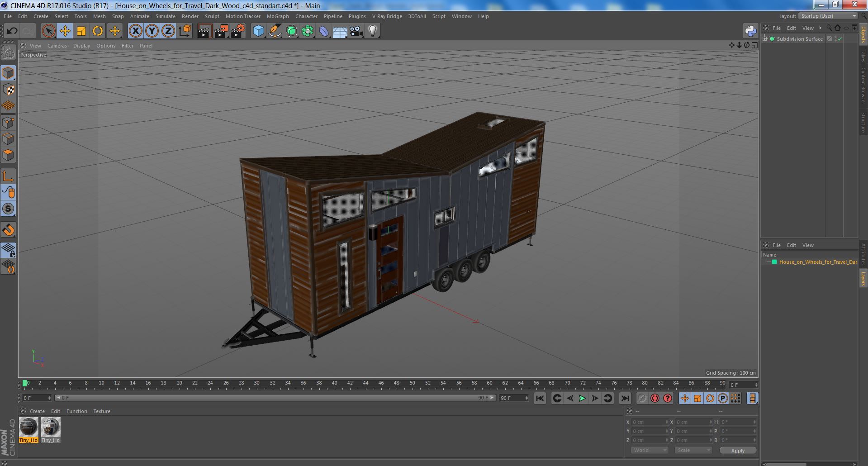
Task: Toggle X axis lock
Action: coord(135,31)
